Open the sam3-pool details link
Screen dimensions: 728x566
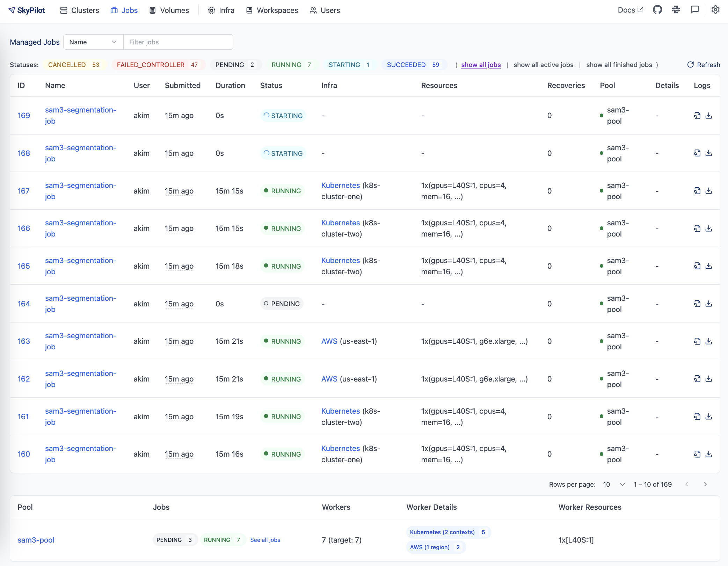point(36,540)
